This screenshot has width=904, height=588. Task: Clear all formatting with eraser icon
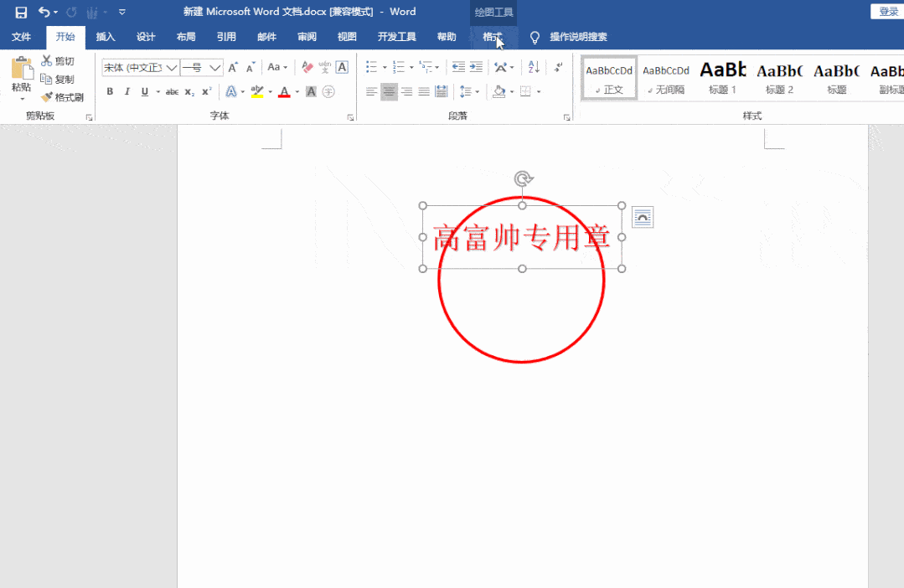[307, 68]
